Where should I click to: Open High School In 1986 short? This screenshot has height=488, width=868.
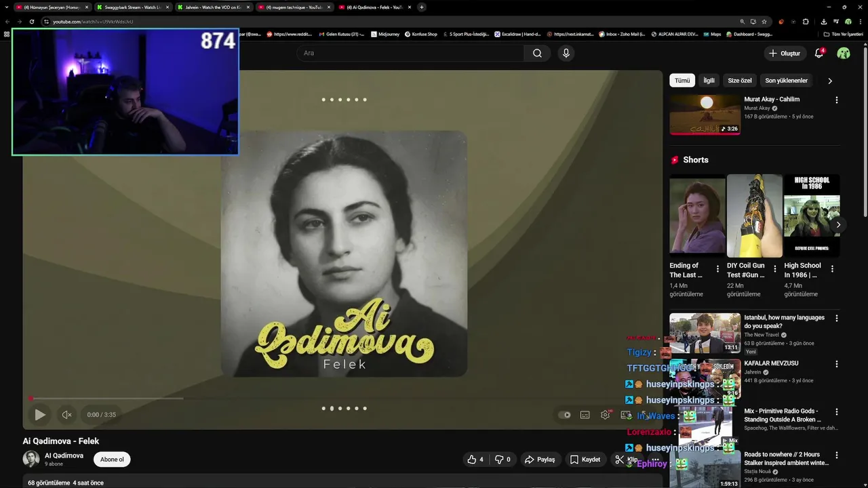812,216
